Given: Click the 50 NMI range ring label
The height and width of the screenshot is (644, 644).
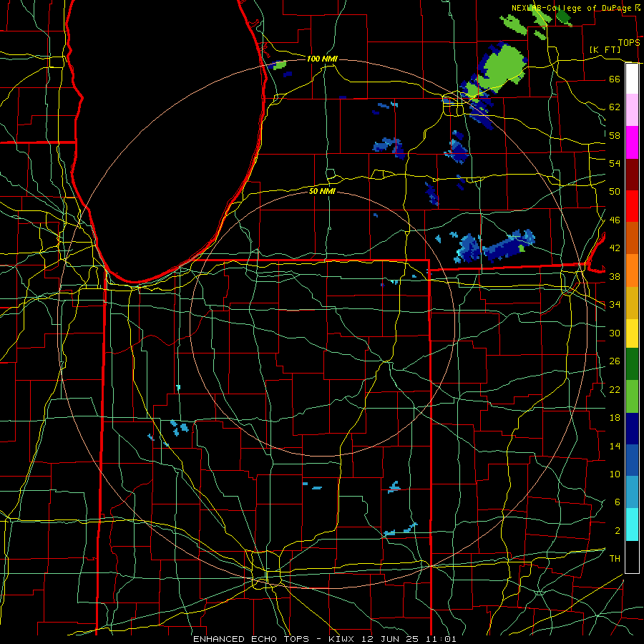Looking at the screenshot, I should click(322, 191).
